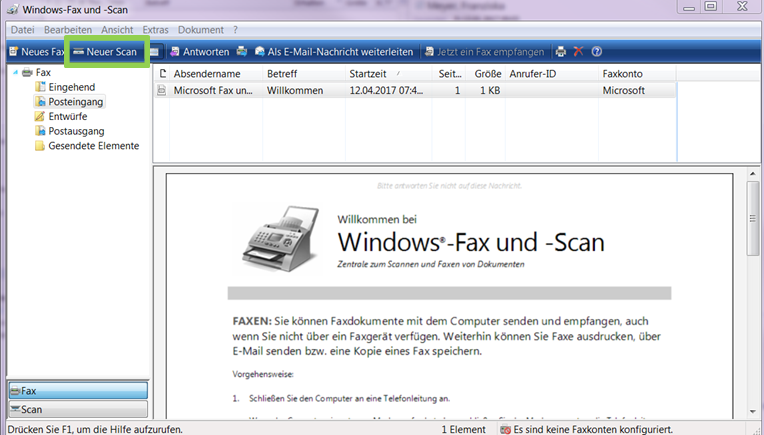Image resolution: width=764 pixels, height=435 pixels.
Task: Sort by Absendername column header
Action: tap(216, 74)
